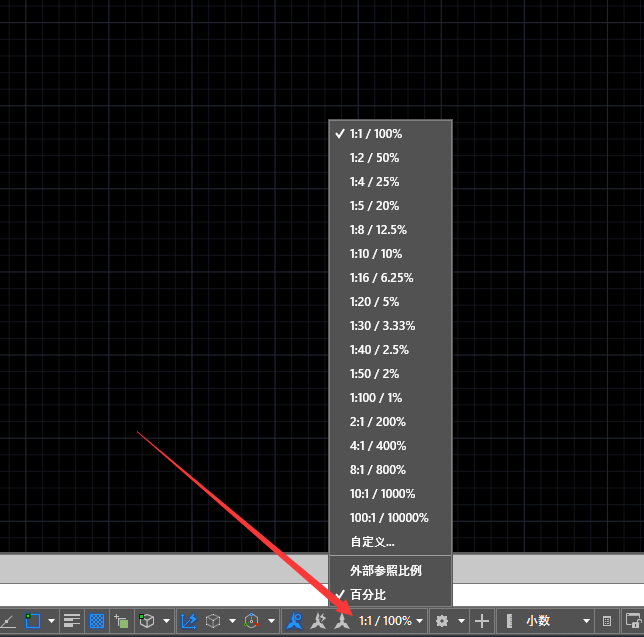Open the 小数 units dropdown

[x=558, y=621]
